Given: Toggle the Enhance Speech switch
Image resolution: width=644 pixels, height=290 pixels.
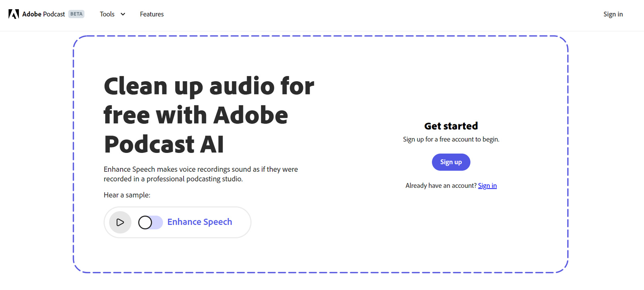Looking at the screenshot, I should coord(150,222).
